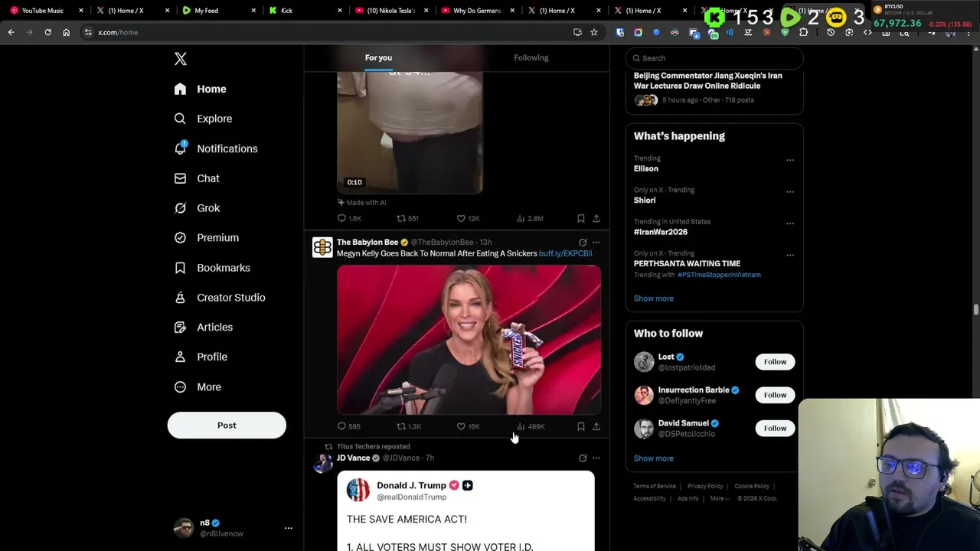The image size is (980, 551).
Task: Bookmark the Babylon Bee post
Action: [x=581, y=426]
